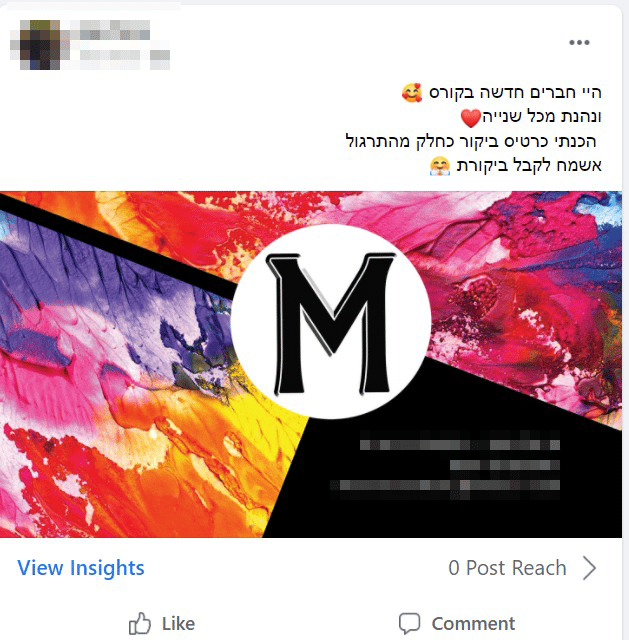Click the black M logo in the white circle
This screenshot has height=640, width=629.
pos(331,323)
